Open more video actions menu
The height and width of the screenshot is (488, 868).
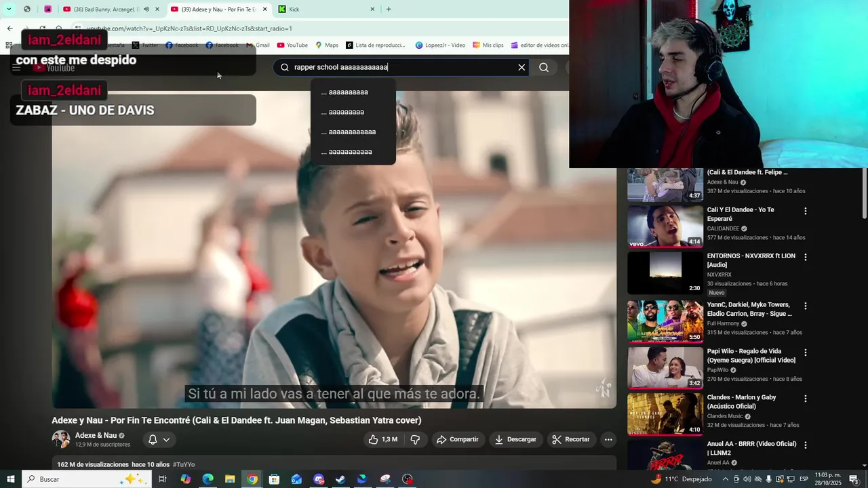click(x=608, y=439)
